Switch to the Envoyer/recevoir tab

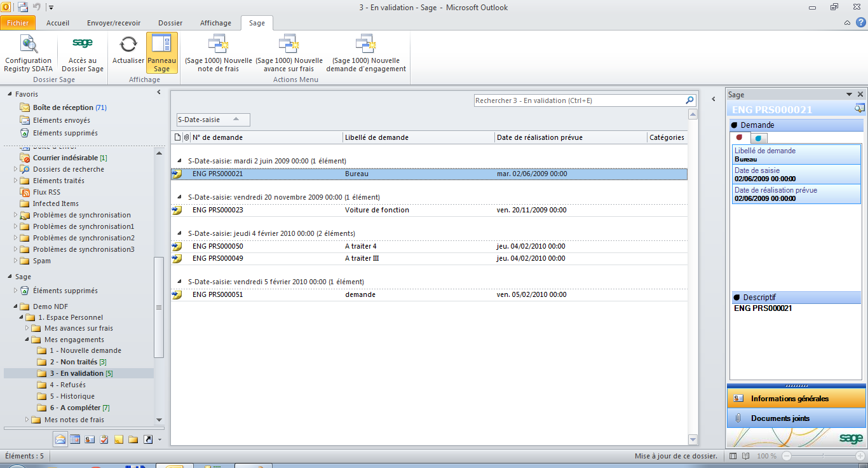114,23
